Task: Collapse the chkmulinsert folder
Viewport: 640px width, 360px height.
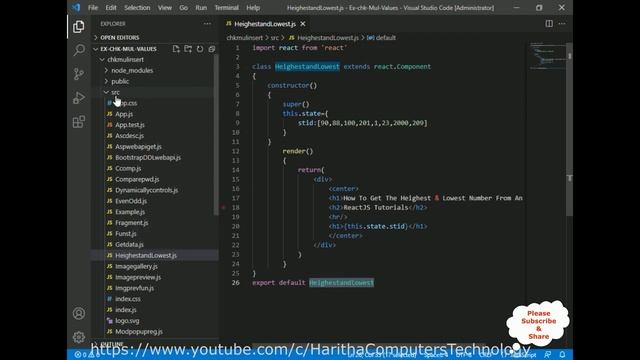Action: coord(125,60)
